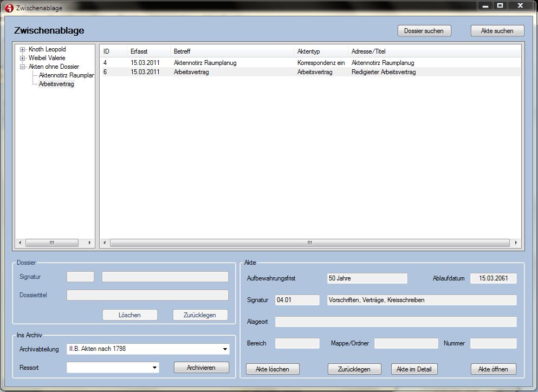Sort list by Erfasst column header

click(x=139, y=51)
